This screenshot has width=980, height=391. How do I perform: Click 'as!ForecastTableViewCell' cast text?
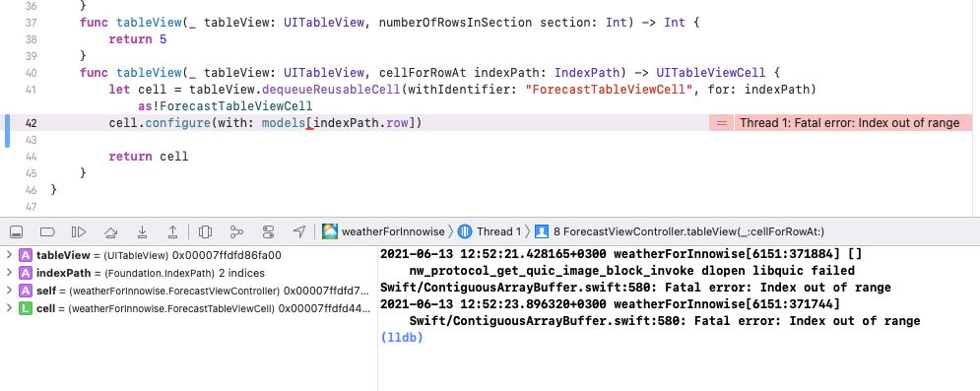(x=225, y=106)
